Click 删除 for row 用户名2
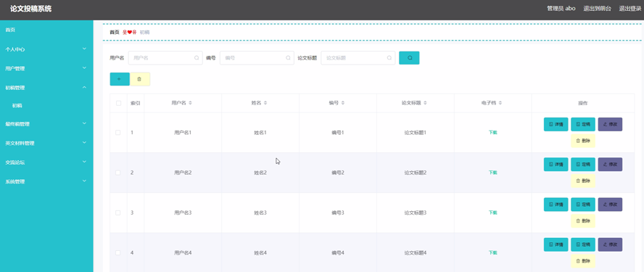This screenshot has height=272, width=644. click(583, 181)
